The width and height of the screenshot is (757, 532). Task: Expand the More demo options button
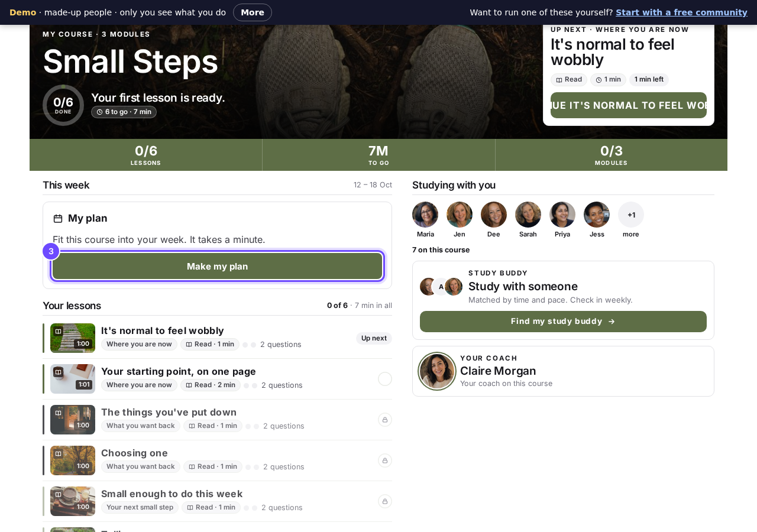pos(253,12)
